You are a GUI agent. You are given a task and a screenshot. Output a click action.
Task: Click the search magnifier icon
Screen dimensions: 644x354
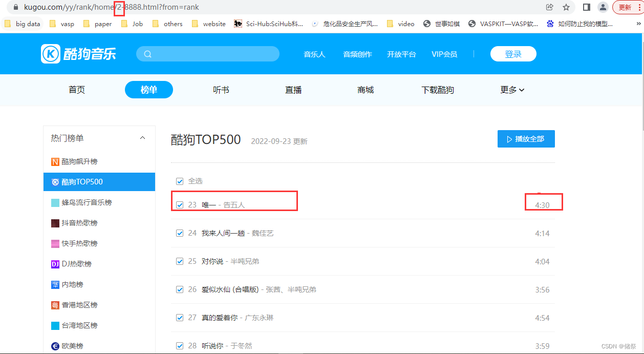coord(148,53)
